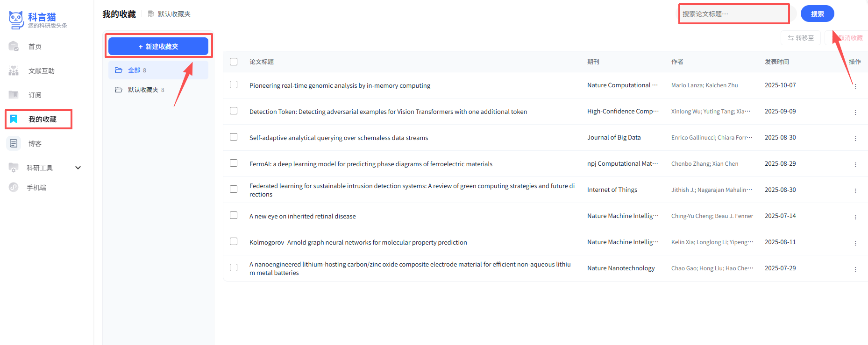The height and width of the screenshot is (345, 868).
Task: Click the 转移至 transfer button
Action: tap(801, 38)
